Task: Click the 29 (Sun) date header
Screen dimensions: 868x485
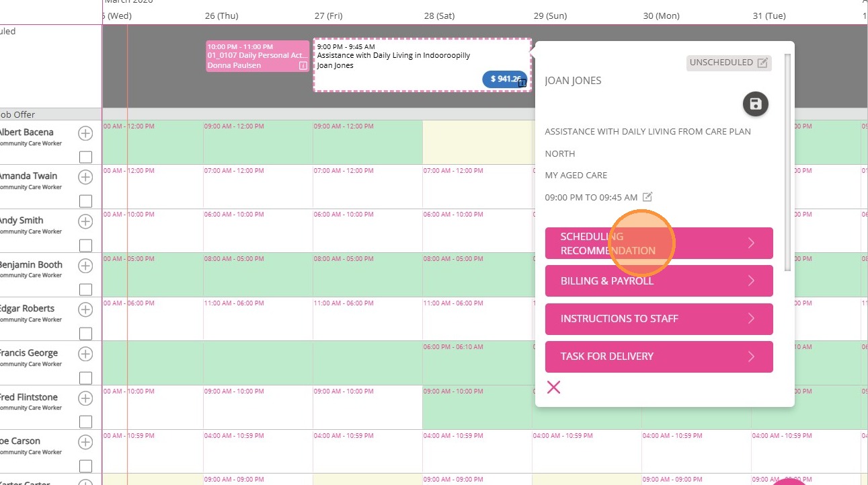Action: pyautogui.click(x=550, y=15)
